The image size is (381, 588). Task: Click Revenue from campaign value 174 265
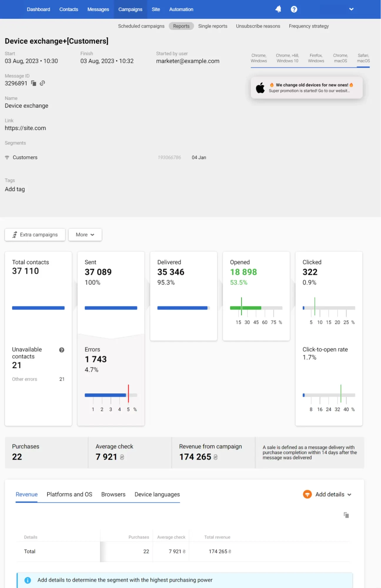198,457
